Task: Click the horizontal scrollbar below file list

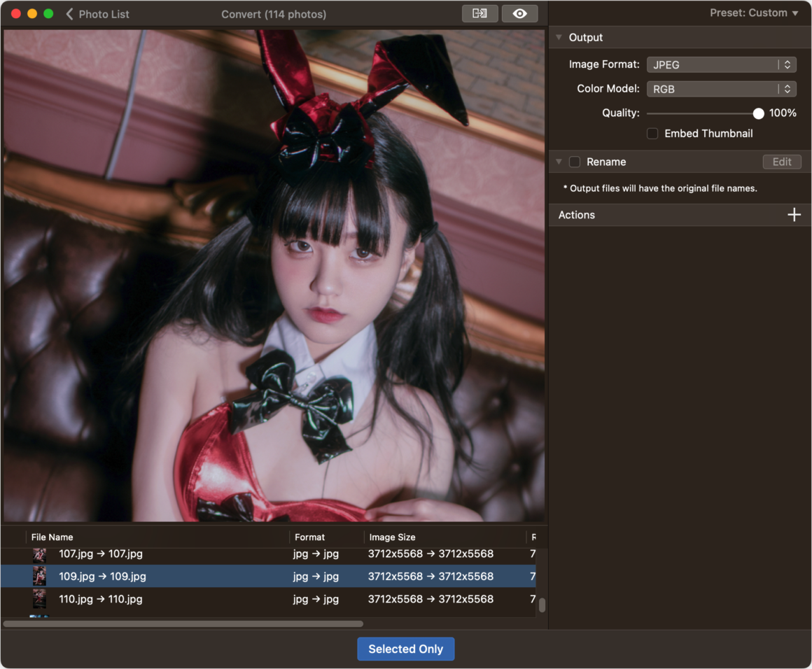Action: (x=183, y=624)
